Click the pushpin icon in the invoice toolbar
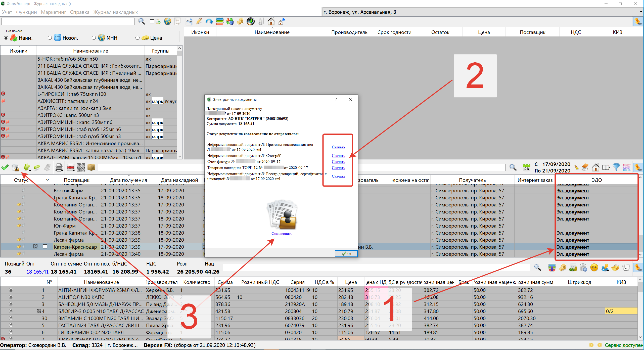The width and height of the screenshot is (644, 350). click(x=638, y=167)
